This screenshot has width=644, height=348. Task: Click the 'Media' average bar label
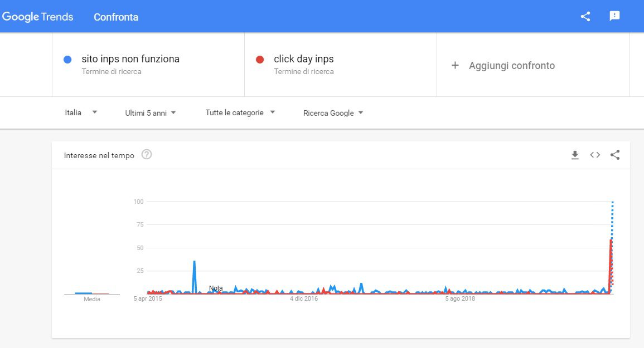tap(92, 299)
